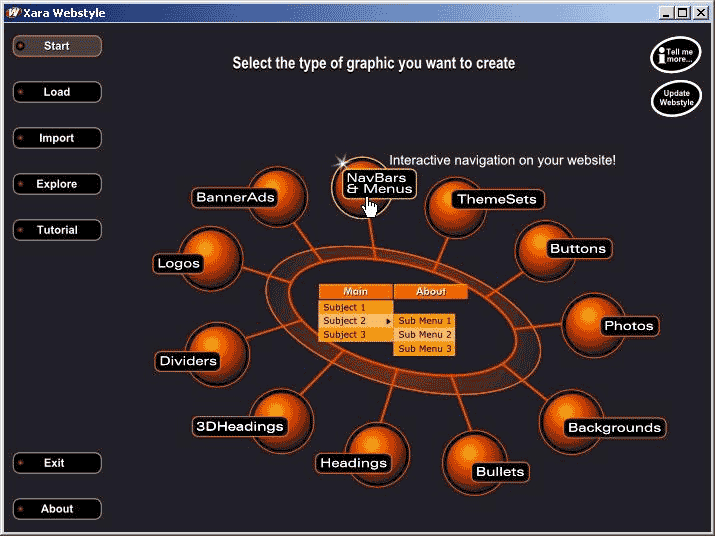
Task: Open the Load sidebar button
Action: [x=57, y=92]
